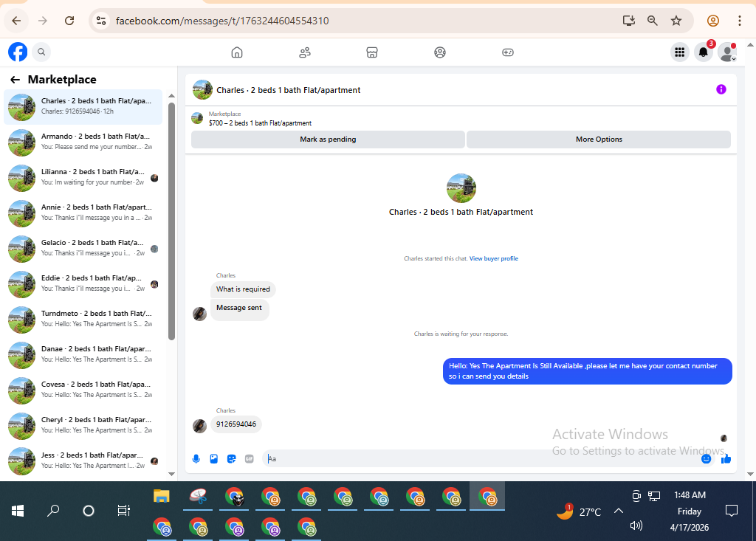The image size is (756, 541).
Task: Click the More Options button
Action: 599,139
